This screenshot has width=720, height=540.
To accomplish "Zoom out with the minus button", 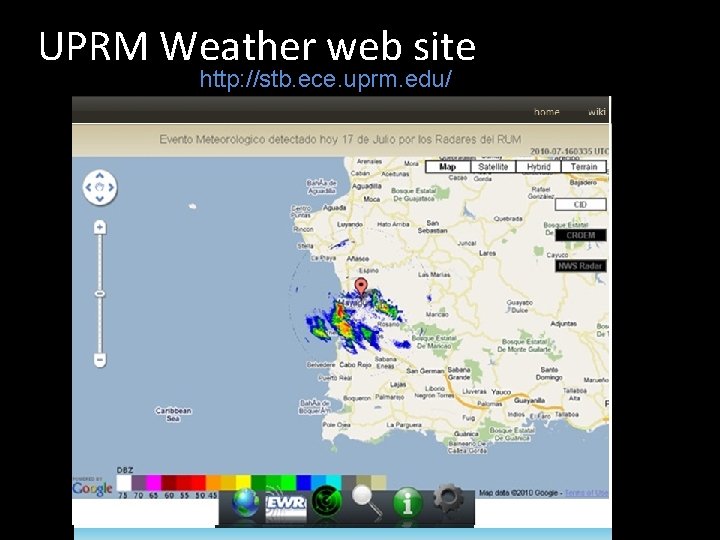I will [x=100, y=359].
